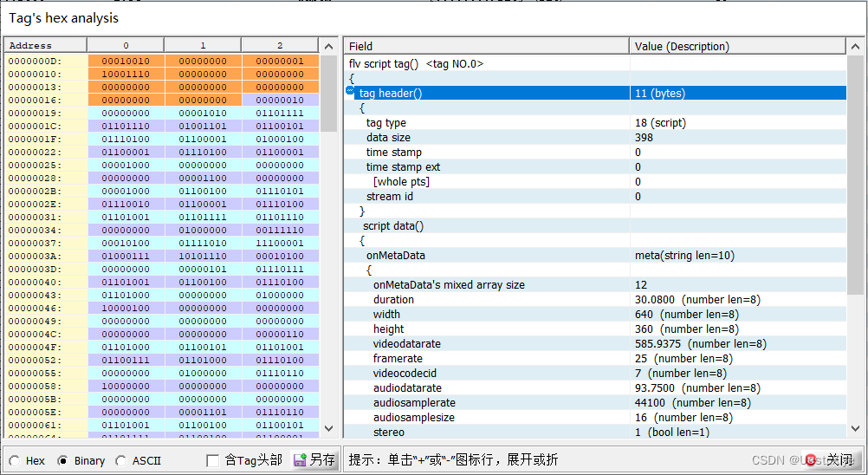Click the field pane scroll down arrow
Screen dimensions: 868x475
tap(855, 428)
